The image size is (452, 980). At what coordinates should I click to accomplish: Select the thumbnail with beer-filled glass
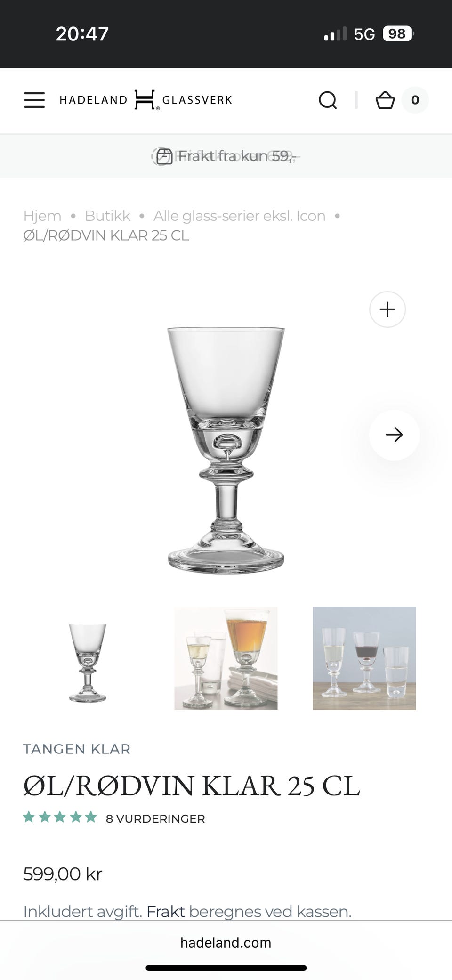[x=226, y=658]
